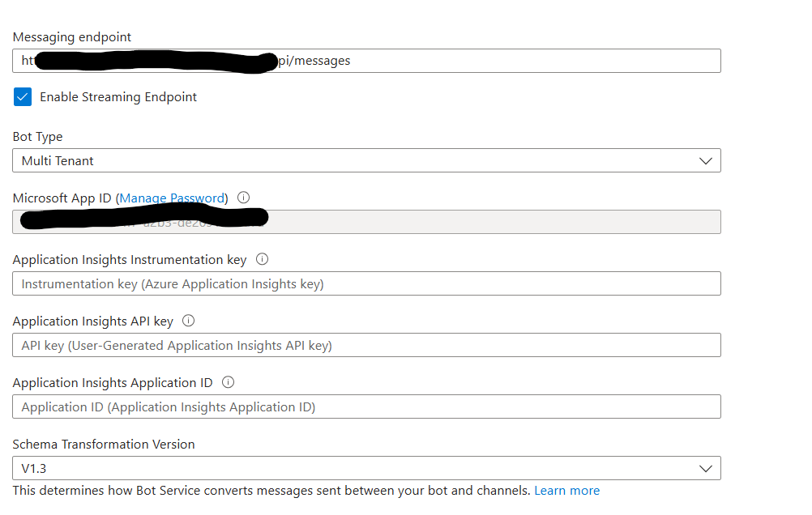
Task: Click the Instrumentation key input field
Action: click(365, 283)
